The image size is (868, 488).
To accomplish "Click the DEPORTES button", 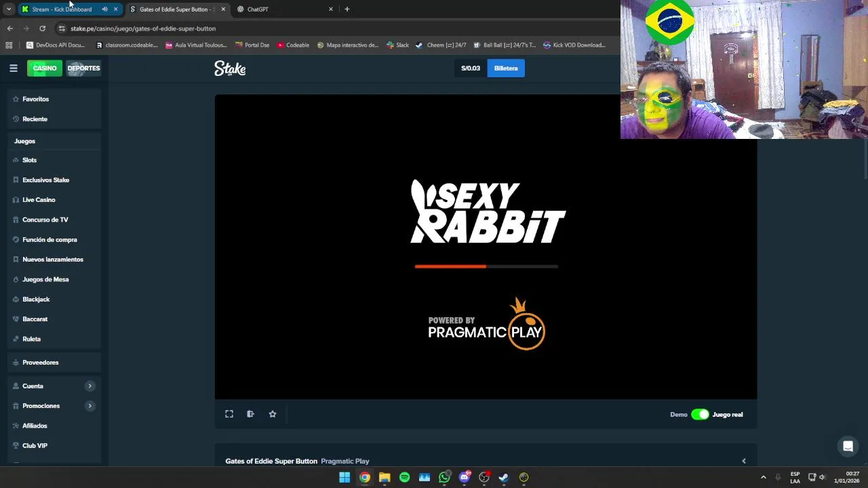I will [83, 68].
